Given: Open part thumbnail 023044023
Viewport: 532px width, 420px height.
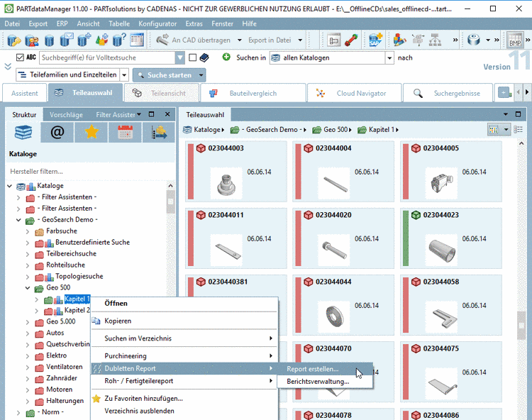Looking at the screenshot, I should click(451, 238).
